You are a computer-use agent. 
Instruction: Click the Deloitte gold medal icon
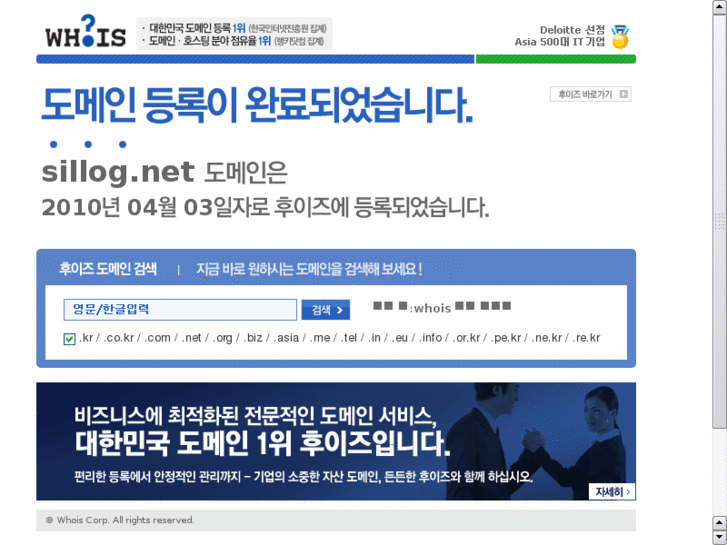[x=620, y=37]
